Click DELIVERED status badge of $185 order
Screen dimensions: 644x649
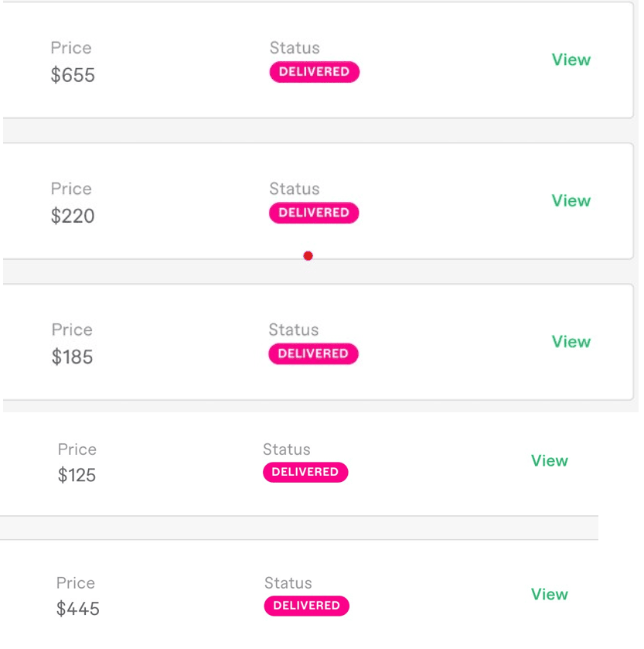point(313,354)
